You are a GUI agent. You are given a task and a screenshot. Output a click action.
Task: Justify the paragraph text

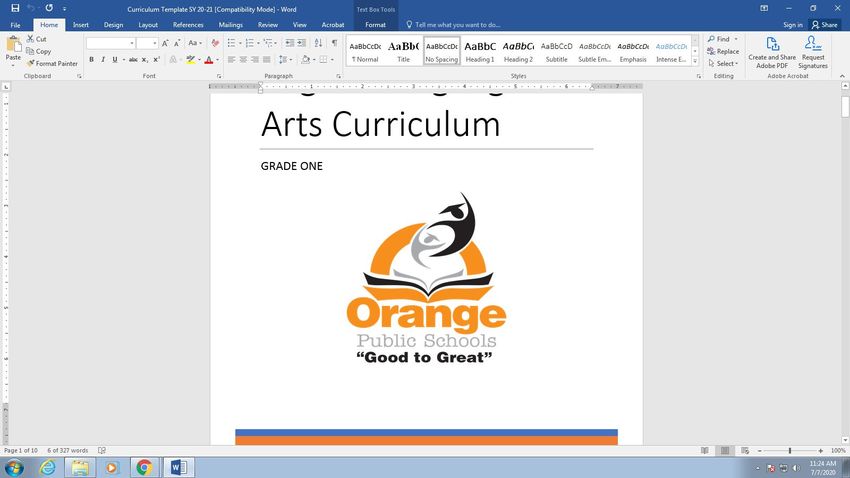coord(266,60)
